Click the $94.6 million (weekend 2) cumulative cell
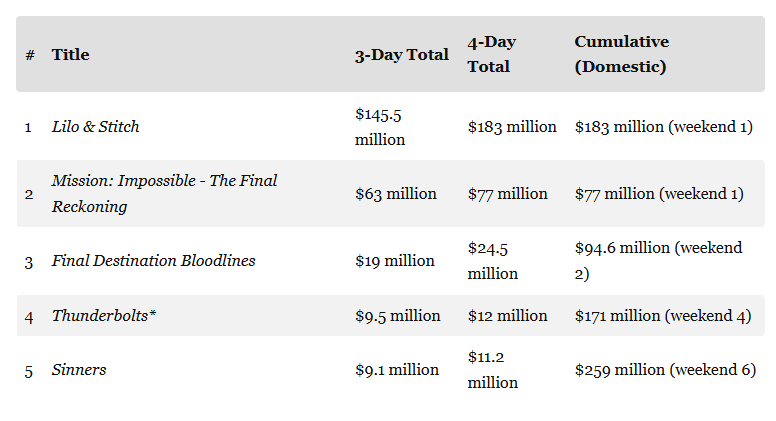Image resolution: width=776 pixels, height=421 pixels. click(x=658, y=261)
